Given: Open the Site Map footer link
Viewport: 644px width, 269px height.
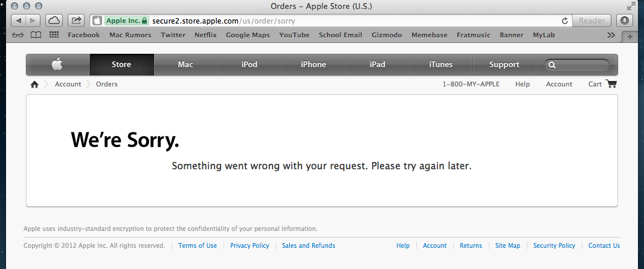Looking at the screenshot, I should pos(507,245).
